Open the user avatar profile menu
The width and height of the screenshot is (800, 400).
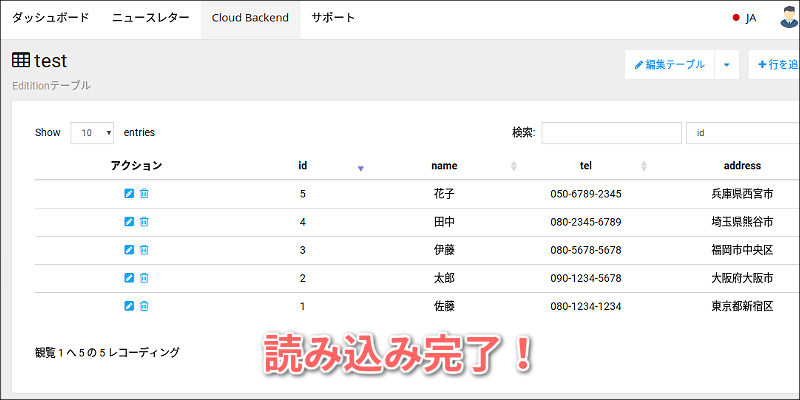tap(790, 17)
